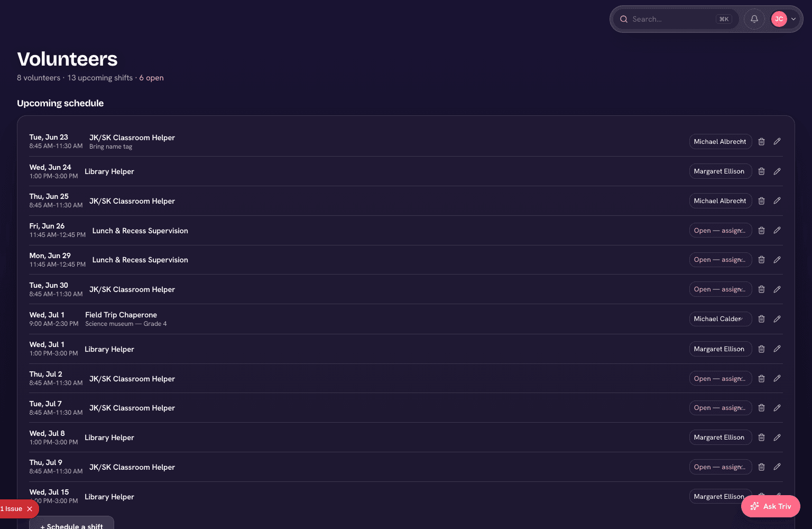Dismiss the 1 Issue badge

30,509
